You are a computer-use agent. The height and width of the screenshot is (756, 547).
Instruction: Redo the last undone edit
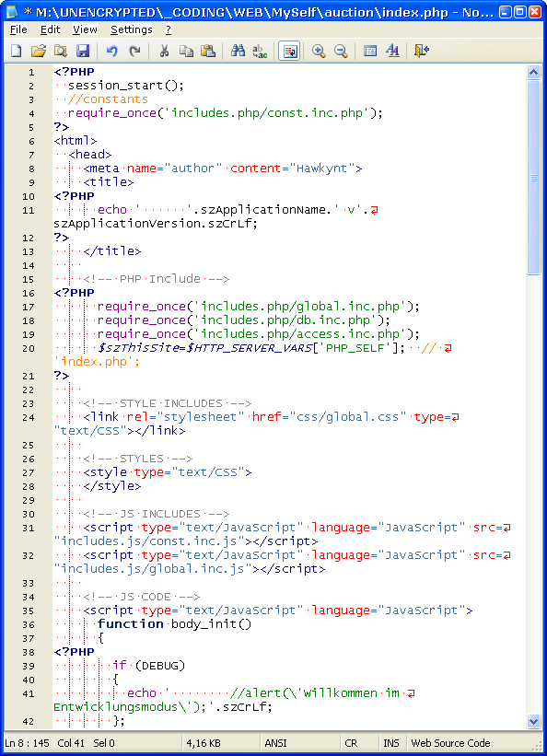[x=134, y=51]
